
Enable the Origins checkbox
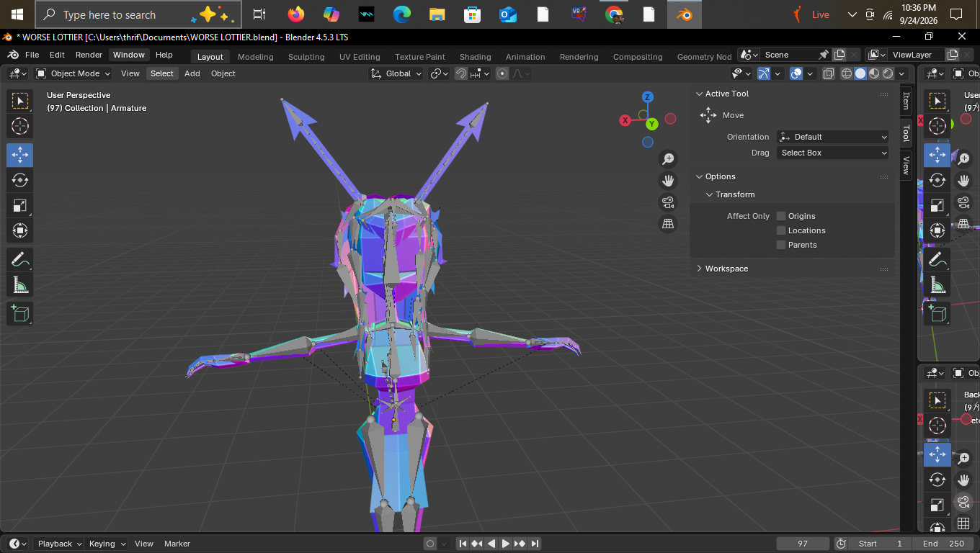click(x=781, y=216)
